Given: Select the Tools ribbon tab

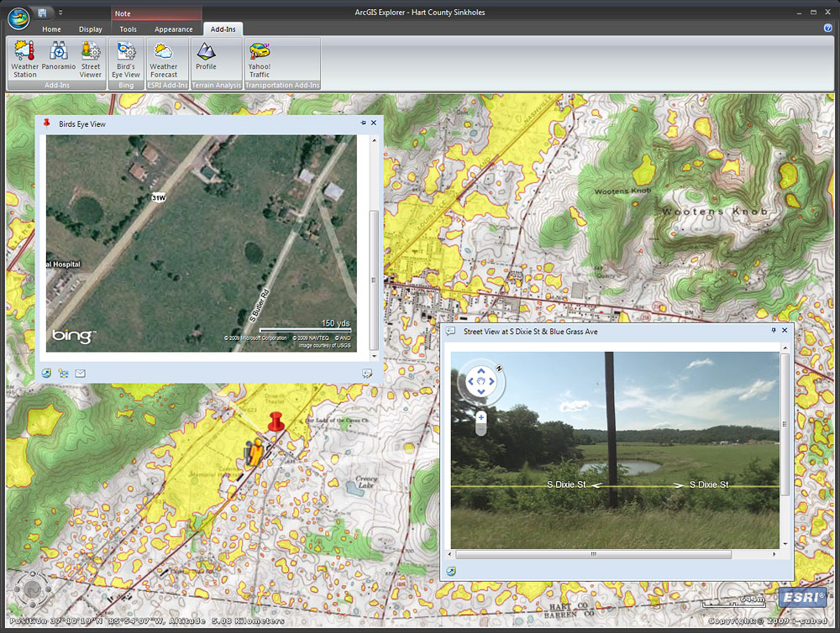Looking at the screenshot, I should [x=128, y=29].
